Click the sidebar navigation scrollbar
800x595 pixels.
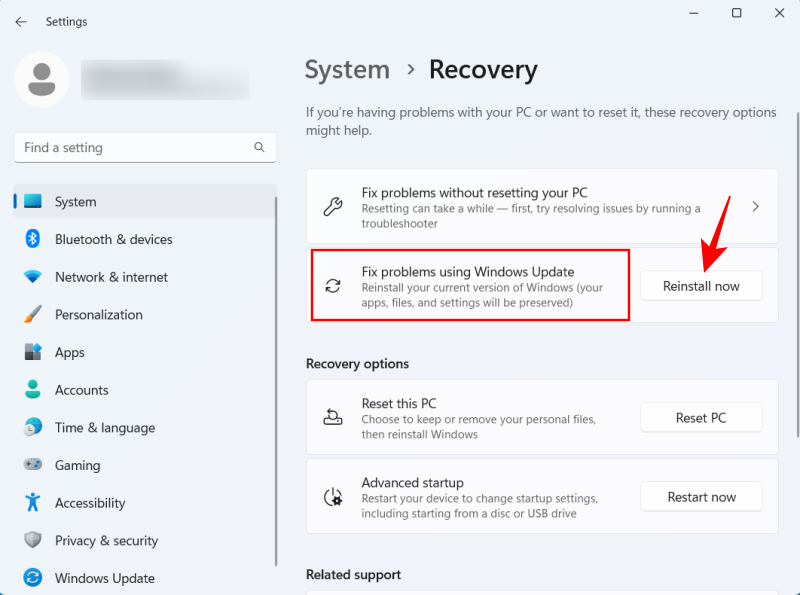click(276, 381)
